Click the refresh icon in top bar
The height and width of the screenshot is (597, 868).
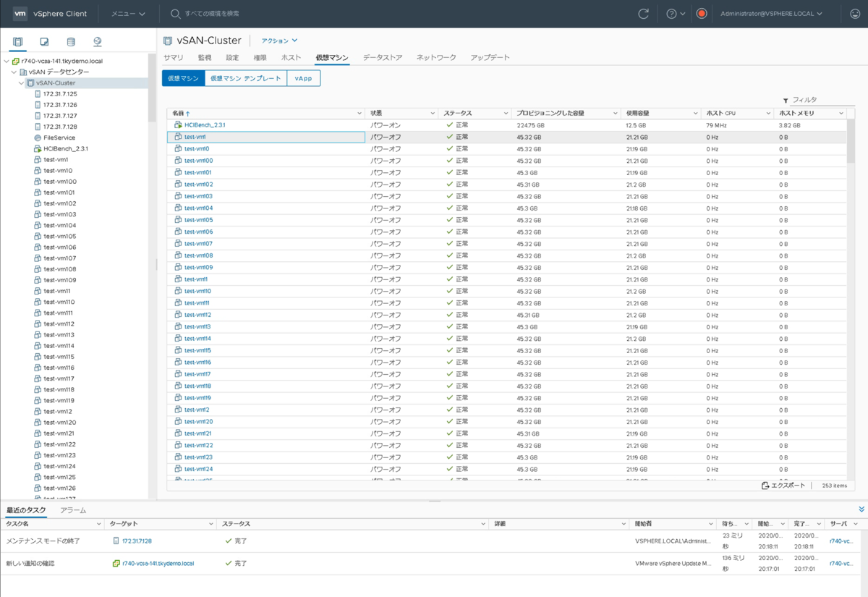click(643, 14)
